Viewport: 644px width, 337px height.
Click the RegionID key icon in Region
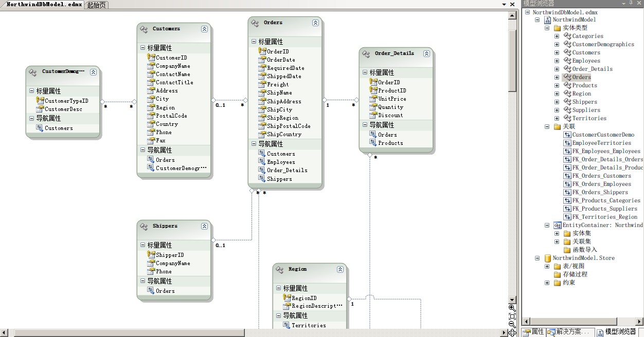point(287,298)
